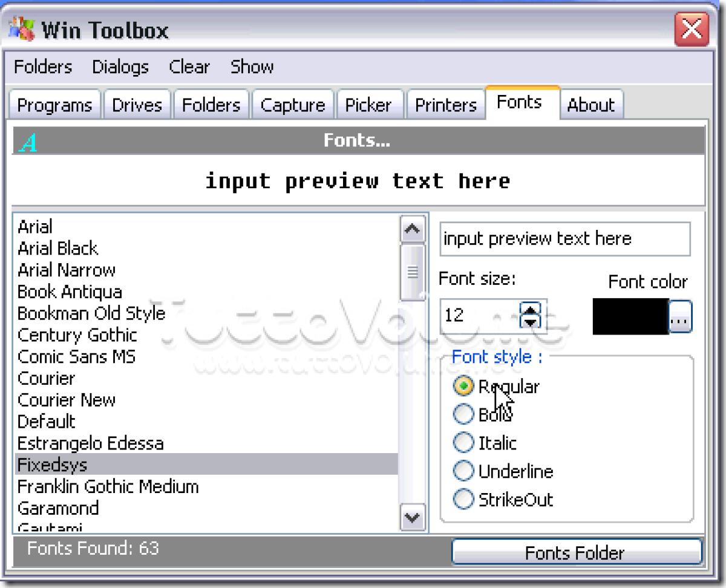Image resolution: width=726 pixels, height=588 pixels.
Task: Select Courier in the font list
Action: pyautogui.click(x=206, y=379)
